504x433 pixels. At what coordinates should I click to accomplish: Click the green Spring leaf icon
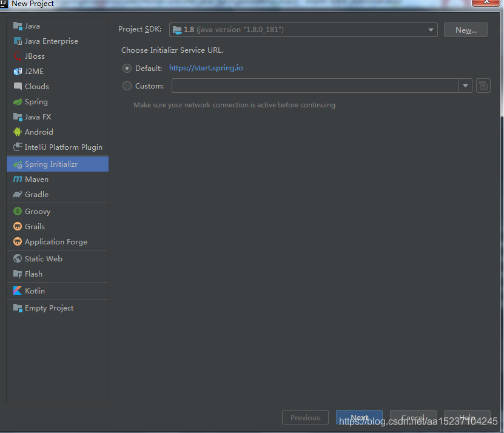point(18,102)
